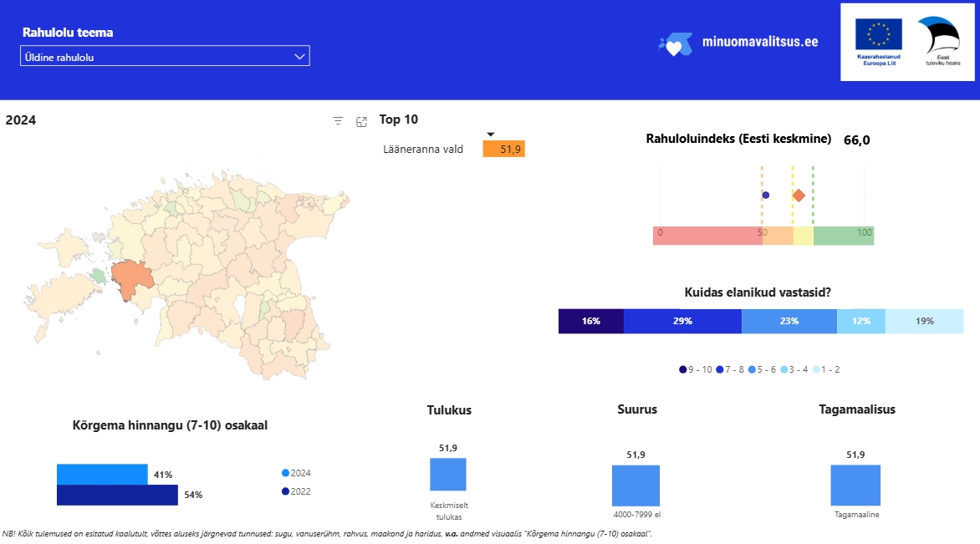Screen dimensions: 980x544
Task: Click the 29% response bar segment
Action: (x=682, y=321)
